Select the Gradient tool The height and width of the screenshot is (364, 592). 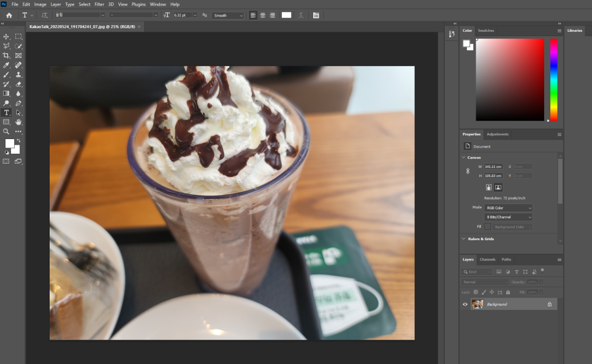(x=6, y=94)
